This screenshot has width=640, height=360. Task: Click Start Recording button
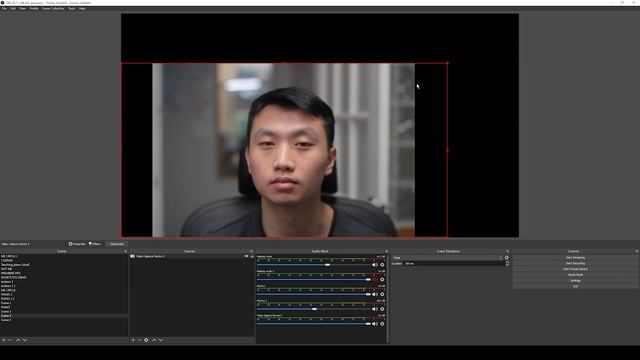[575, 263]
